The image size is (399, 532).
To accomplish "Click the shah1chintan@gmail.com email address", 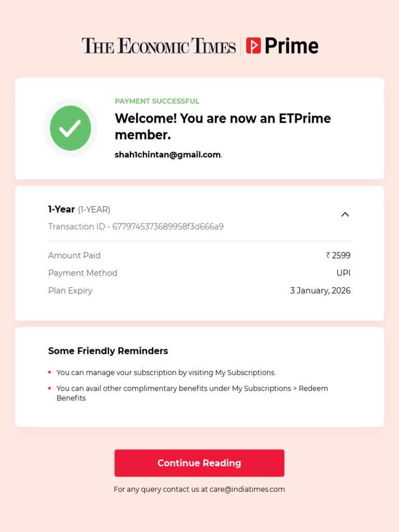I will (168, 155).
